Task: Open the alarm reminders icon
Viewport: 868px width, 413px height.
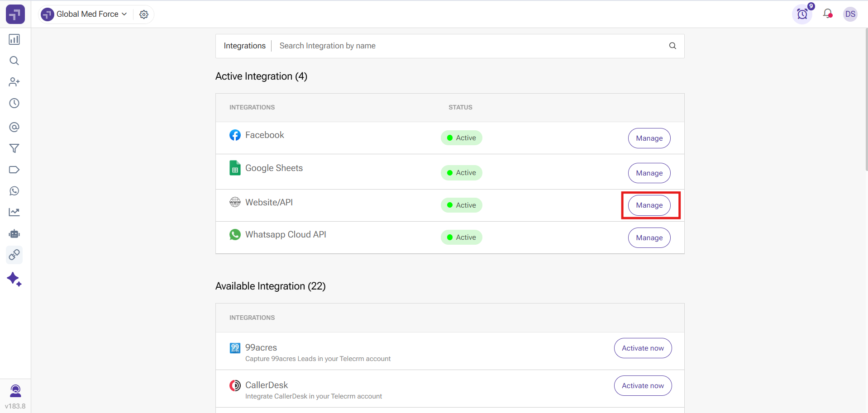Action: (x=802, y=14)
